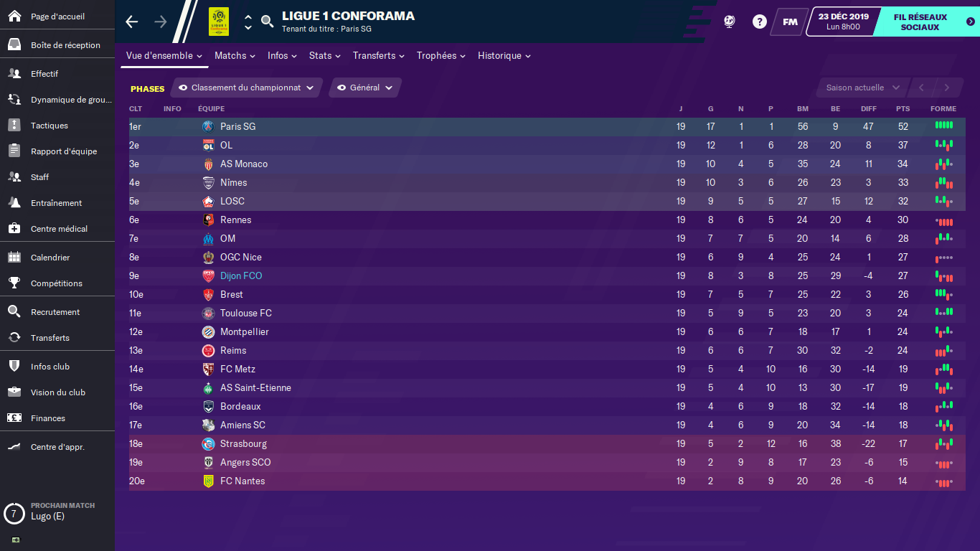Open Centre médical in the sidebar
The image size is (980, 551).
pos(14,229)
